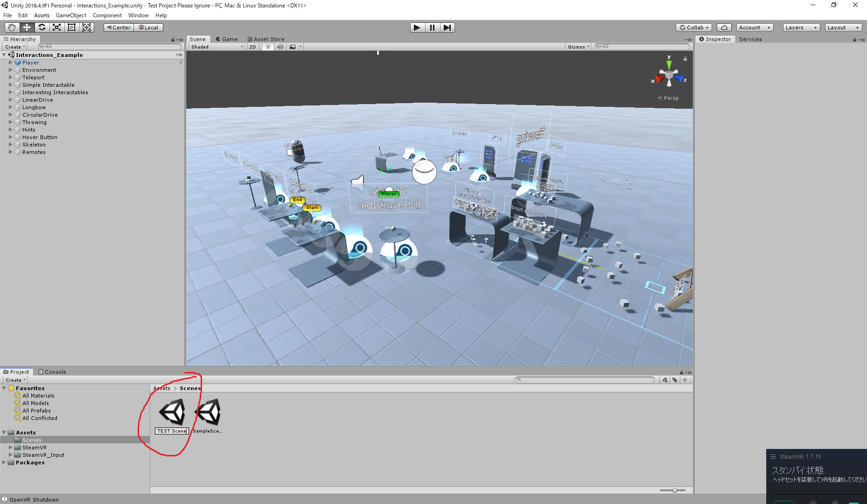Switch to the Console tab

52,371
